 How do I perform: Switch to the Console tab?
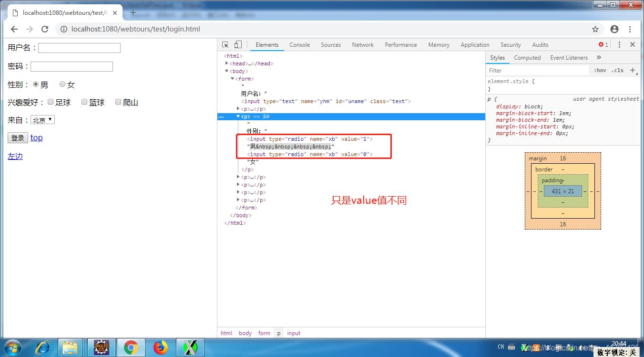pyautogui.click(x=300, y=45)
